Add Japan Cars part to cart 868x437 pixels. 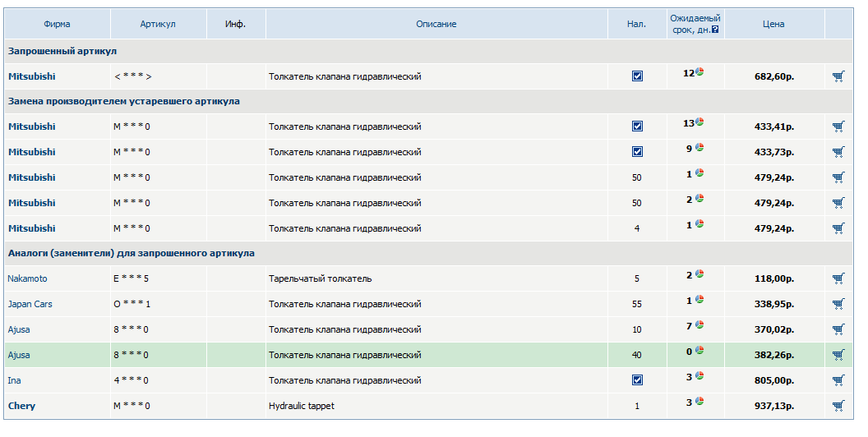pyautogui.click(x=838, y=304)
